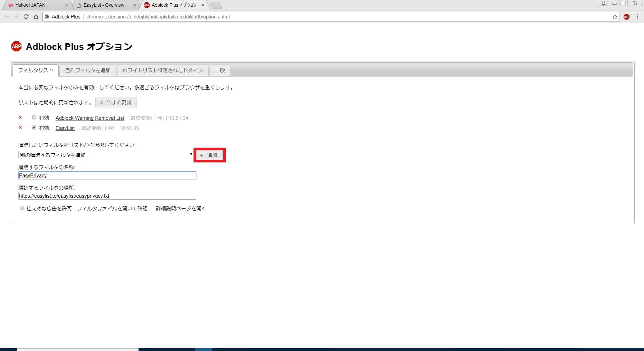Click the 今すぐ更新 update button
This screenshot has width=644, height=351.
click(x=116, y=103)
